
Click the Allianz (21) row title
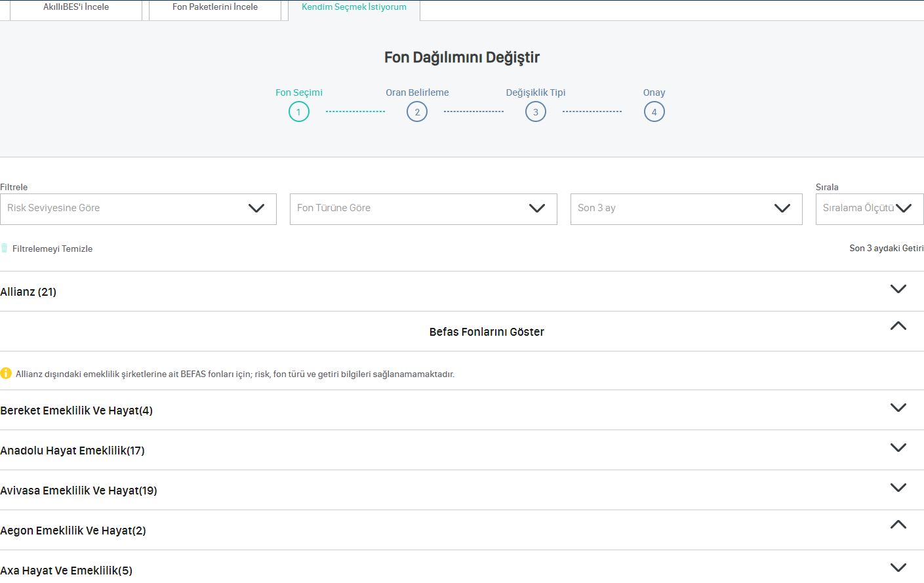click(28, 292)
